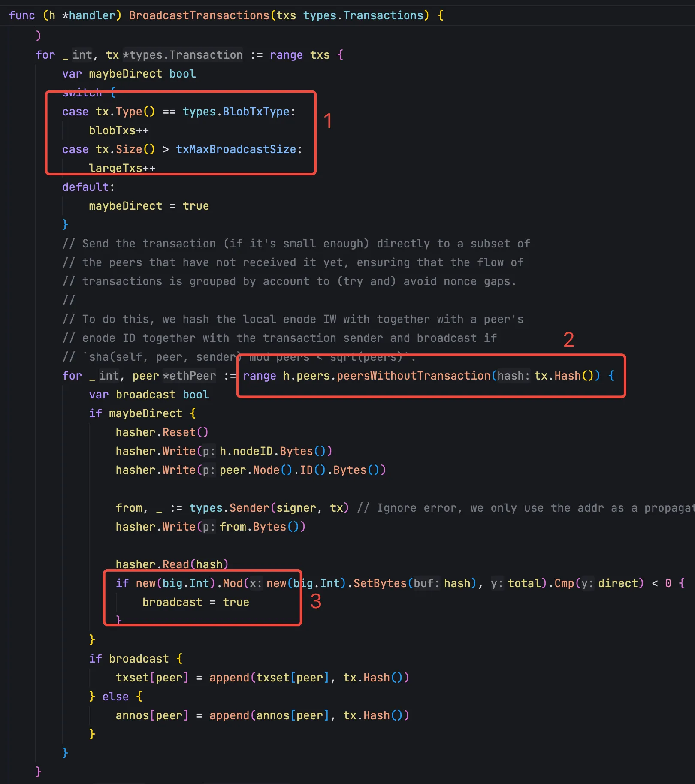Click the peersWithoutTransaction method call

tap(413, 376)
